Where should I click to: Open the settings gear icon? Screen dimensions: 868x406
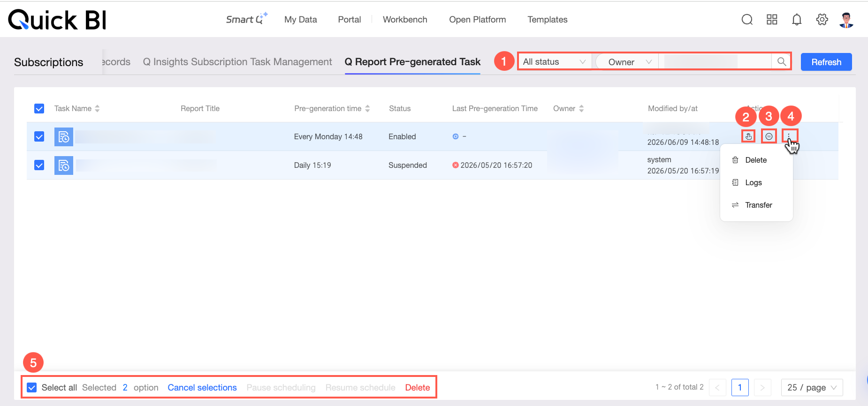point(822,19)
